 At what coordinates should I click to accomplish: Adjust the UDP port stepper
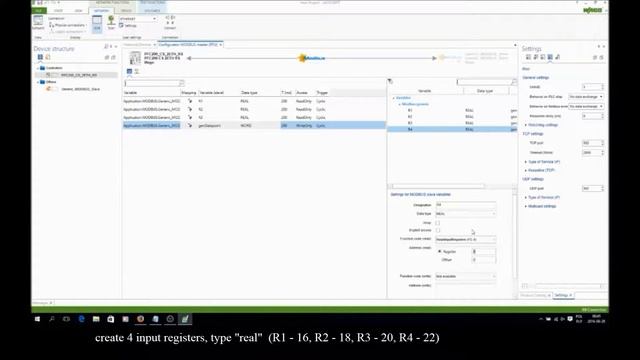tap(602, 188)
